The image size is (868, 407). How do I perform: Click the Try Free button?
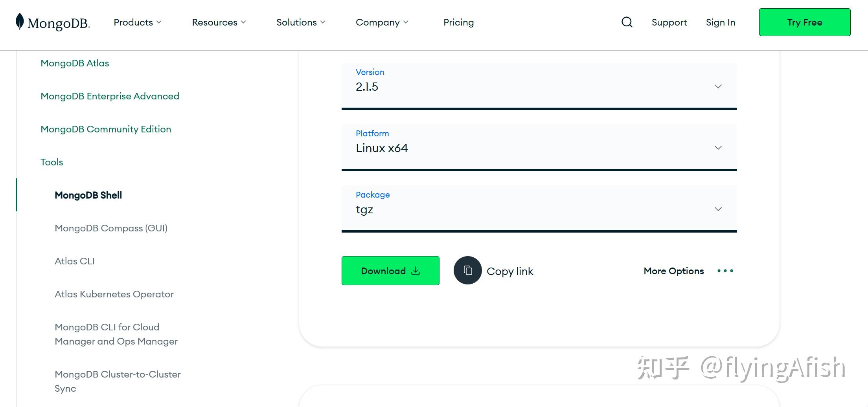coord(804,22)
